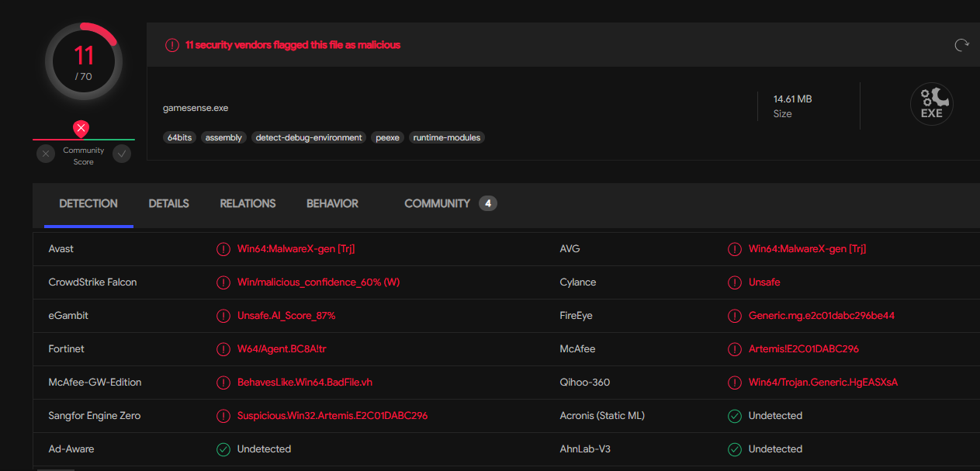Viewport: 980px width, 471px height.
Task: Click the W64/Agent.BC8A!tr result
Action: coord(282,349)
